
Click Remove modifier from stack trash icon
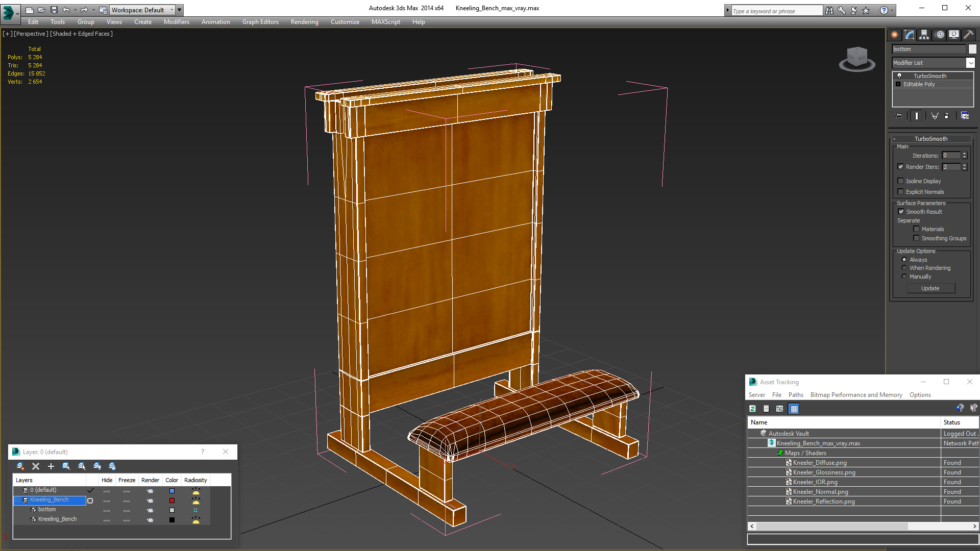[x=947, y=116]
